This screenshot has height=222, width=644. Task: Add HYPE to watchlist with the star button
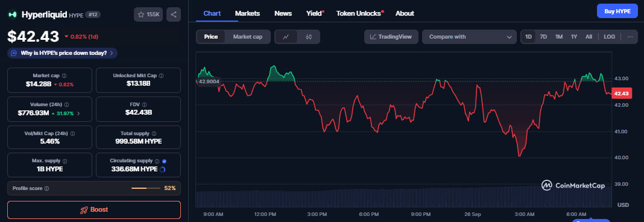click(148, 14)
